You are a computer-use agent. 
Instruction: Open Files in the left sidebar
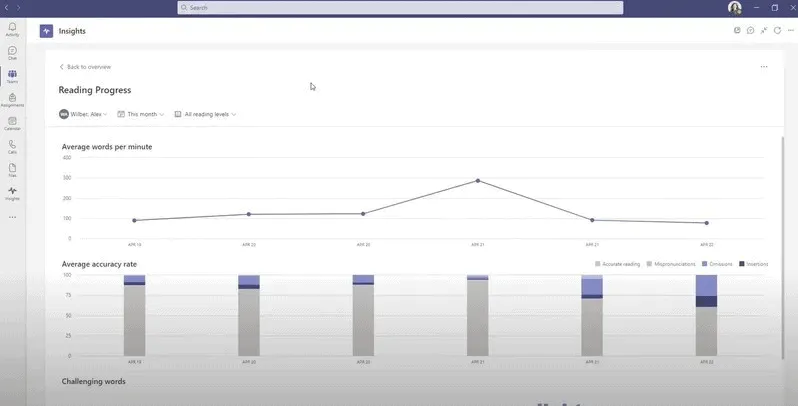coord(12,169)
